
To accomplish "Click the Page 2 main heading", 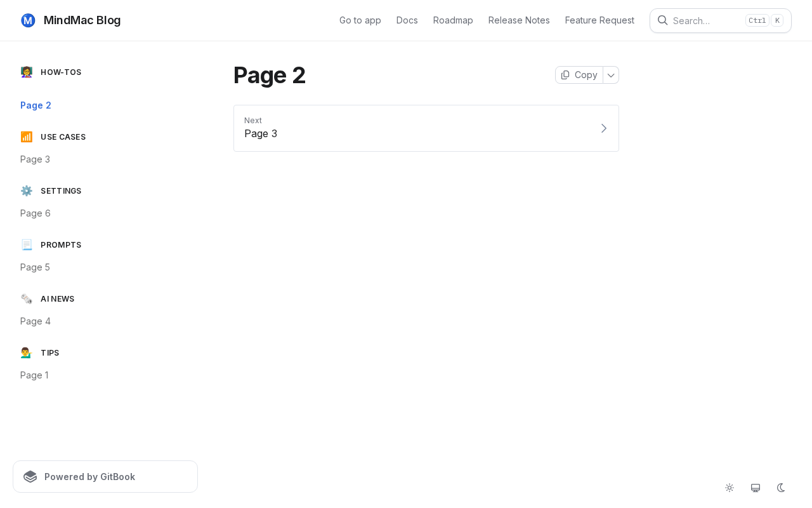I will tap(270, 75).
